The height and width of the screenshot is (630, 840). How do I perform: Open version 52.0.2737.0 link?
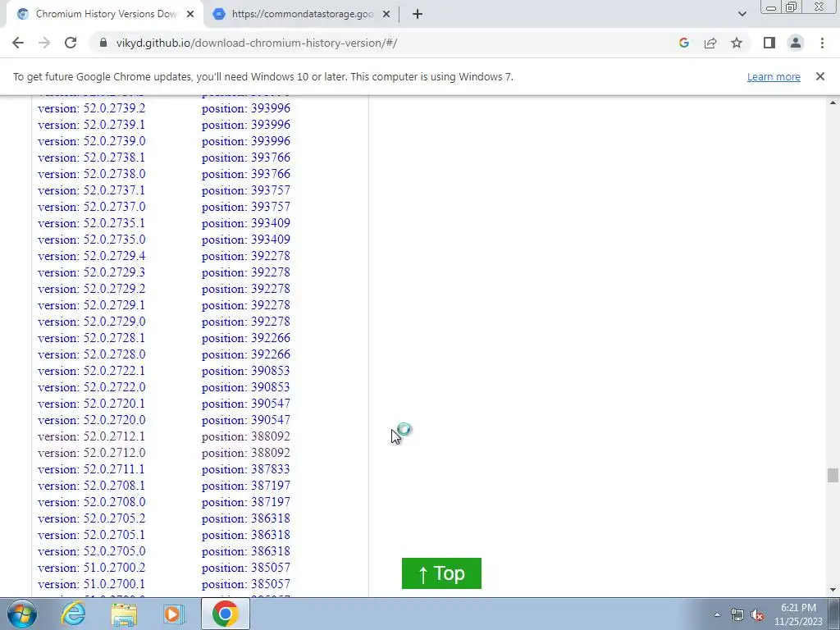[92, 207]
